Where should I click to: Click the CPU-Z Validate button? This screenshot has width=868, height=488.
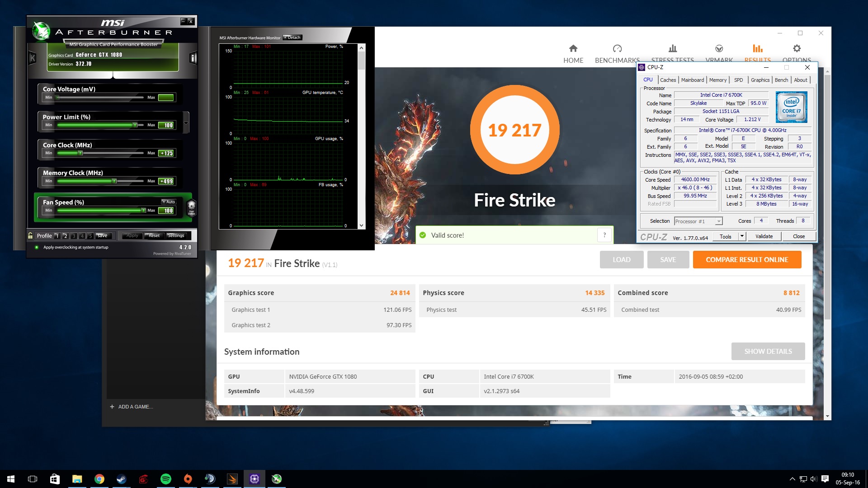click(x=764, y=236)
